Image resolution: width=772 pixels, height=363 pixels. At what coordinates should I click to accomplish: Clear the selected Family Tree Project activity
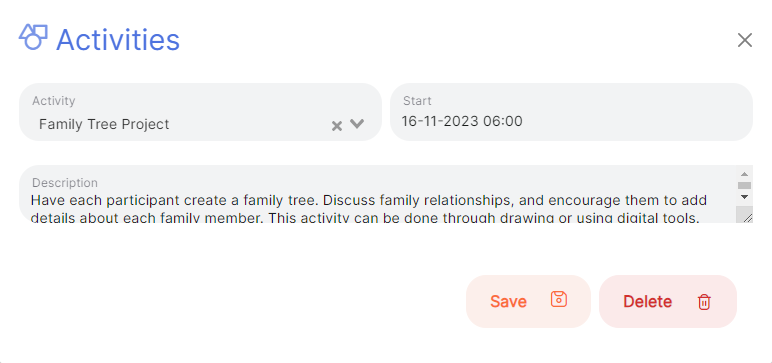pos(337,126)
